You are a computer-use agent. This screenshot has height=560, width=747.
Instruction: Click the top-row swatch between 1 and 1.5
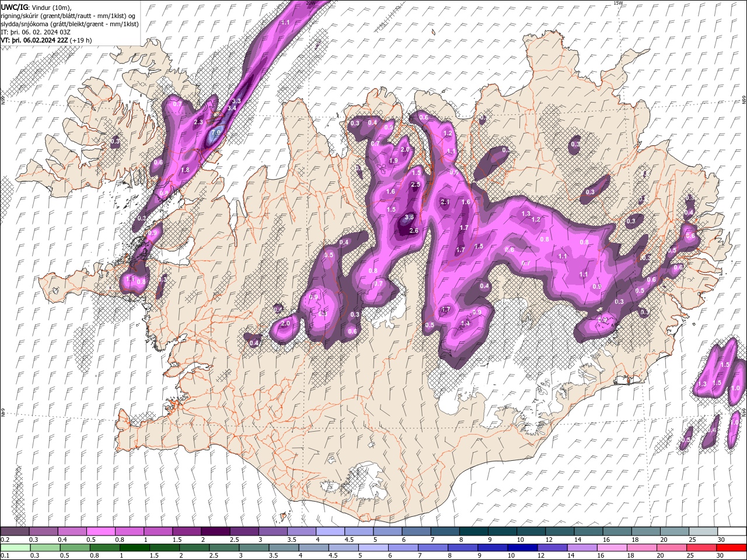click(158, 531)
